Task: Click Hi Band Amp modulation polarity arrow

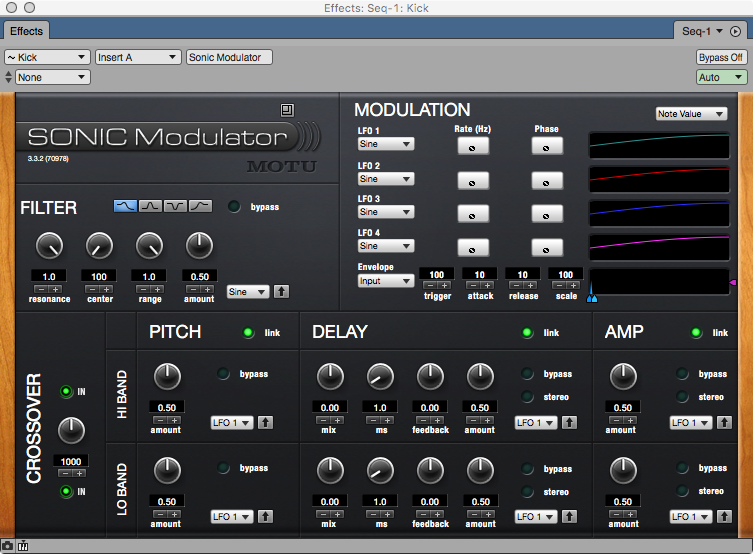Action: click(725, 422)
